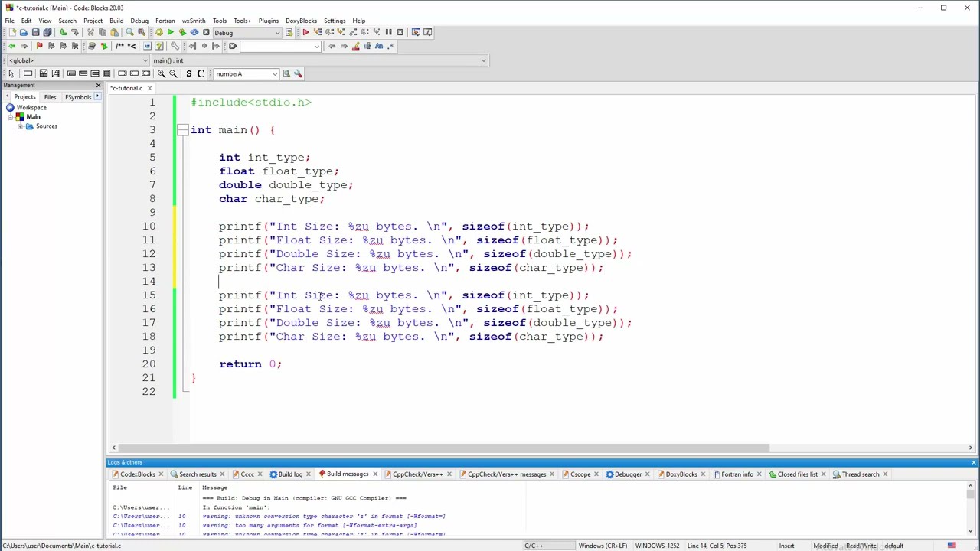Image resolution: width=980 pixels, height=551 pixels.
Task: Paste from clipboard toolbar icon
Action: pyautogui.click(x=114, y=32)
